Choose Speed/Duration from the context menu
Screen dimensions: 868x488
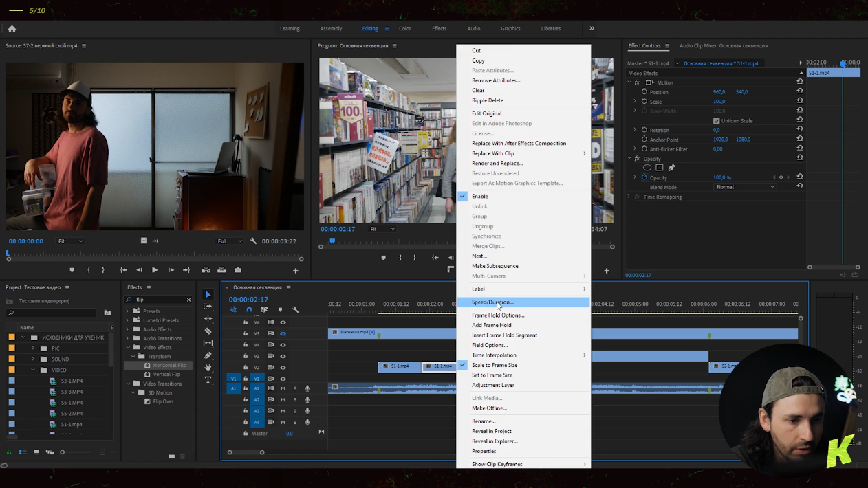(492, 302)
